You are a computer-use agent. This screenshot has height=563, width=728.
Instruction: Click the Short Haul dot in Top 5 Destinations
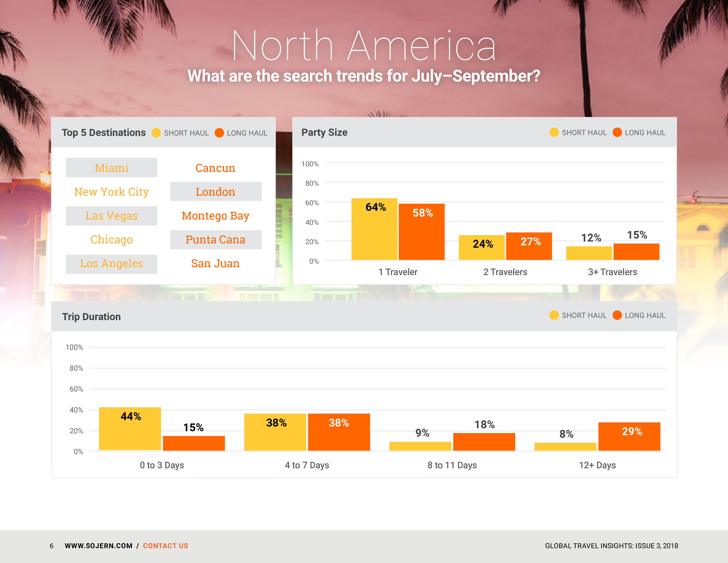click(x=156, y=133)
